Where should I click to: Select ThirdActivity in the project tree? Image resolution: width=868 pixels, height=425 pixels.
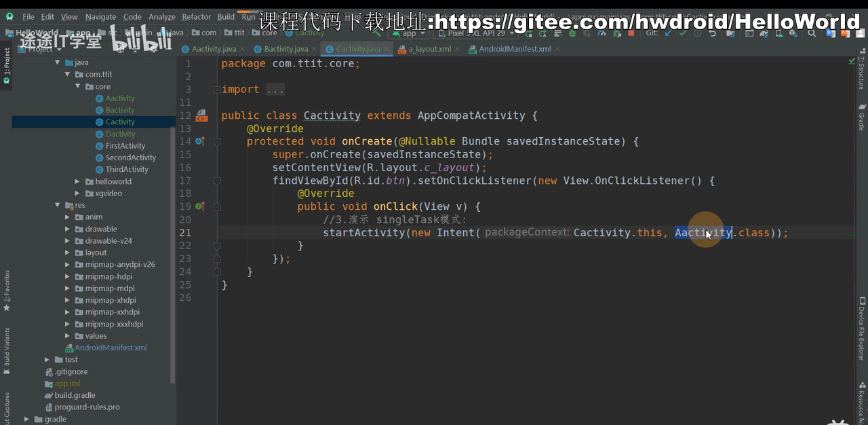[x=127, y=170]
